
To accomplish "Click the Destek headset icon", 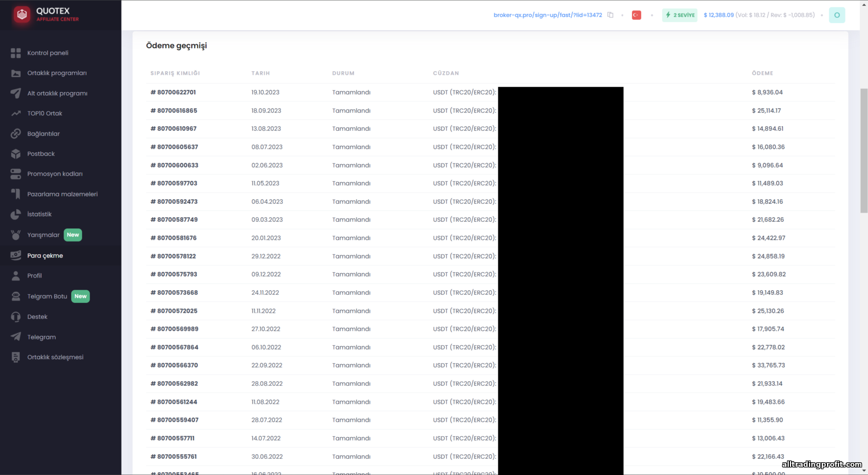I will pos(16,317).
